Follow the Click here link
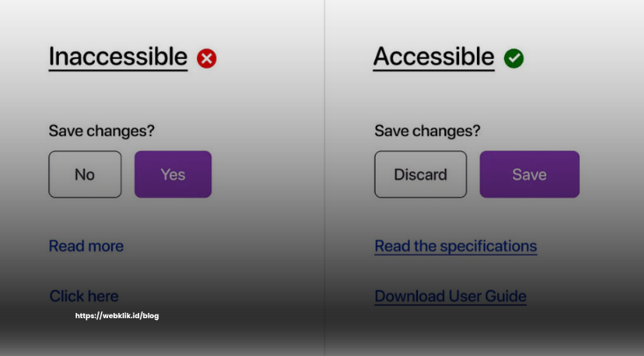Image resolution: width=644 pixels, height=356 pixels. [x=84, y=295]
